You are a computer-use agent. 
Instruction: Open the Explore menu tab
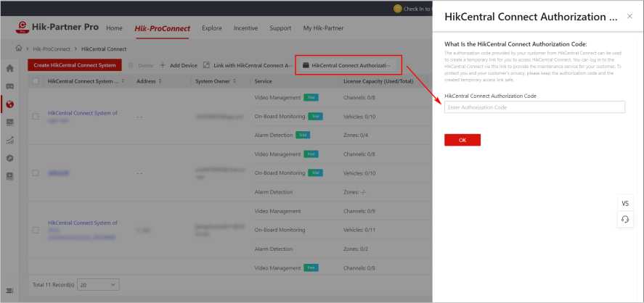[212, 28]
